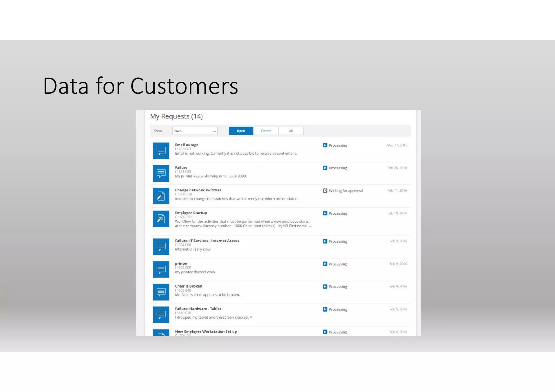This screenshot has height=392, width=555.
Task: Open the 'Failure' request title
Action: click(x=181, y=168)
